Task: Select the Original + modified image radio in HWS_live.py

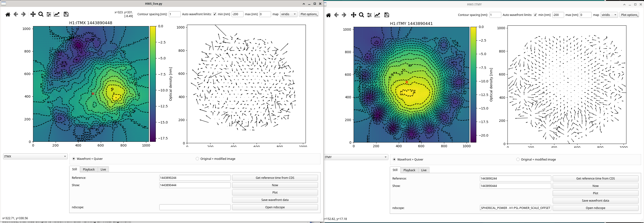Action: pos(197,159)
